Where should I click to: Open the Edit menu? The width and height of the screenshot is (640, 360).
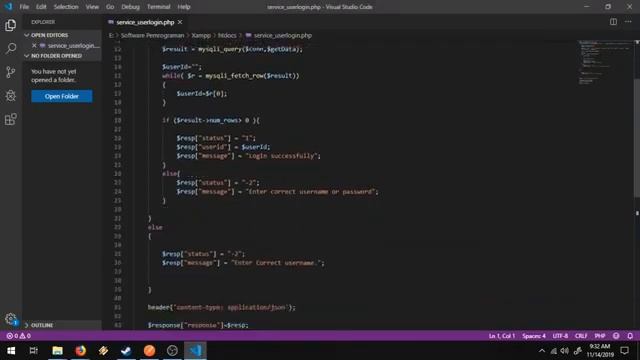pyautogui.click(x=41, y=7)
